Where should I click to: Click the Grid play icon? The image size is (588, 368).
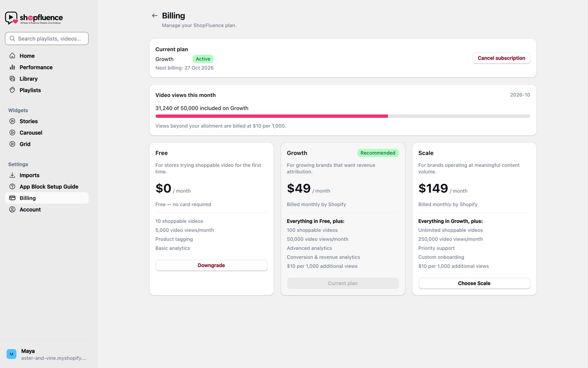tap(12, 144)
